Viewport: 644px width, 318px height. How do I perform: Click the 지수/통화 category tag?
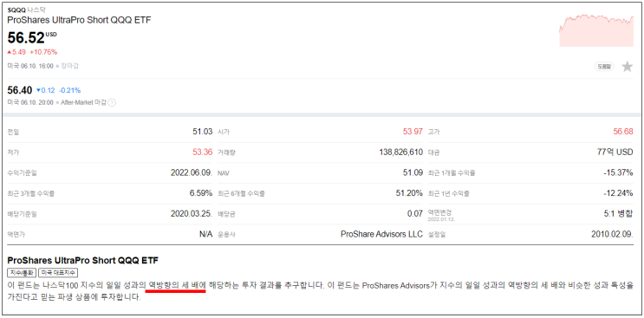tap(23, 272)
